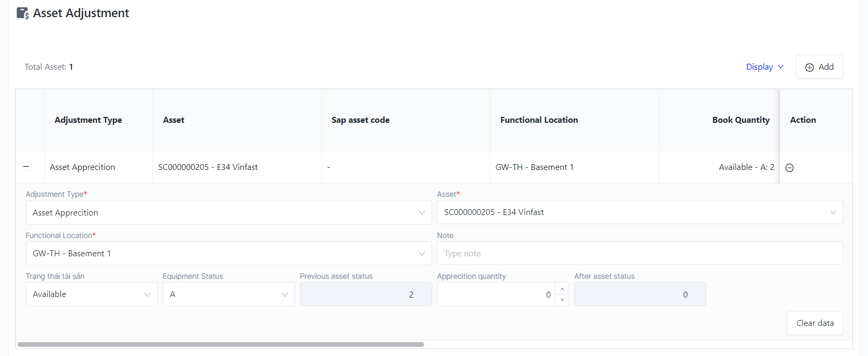Click the remove row icon in Action column
The image size is (868, 356).
point(789,168)
